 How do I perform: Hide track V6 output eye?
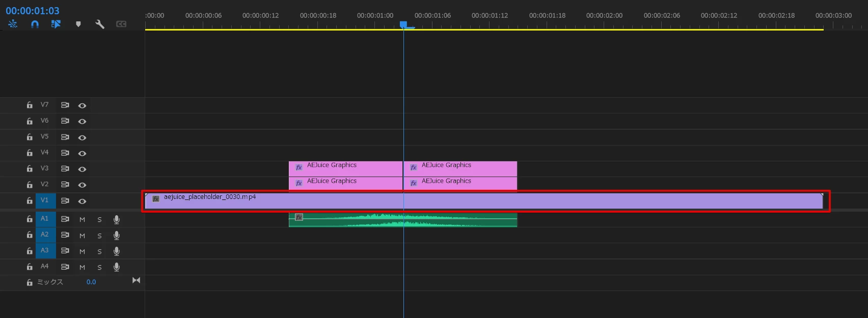coord(82,122)
